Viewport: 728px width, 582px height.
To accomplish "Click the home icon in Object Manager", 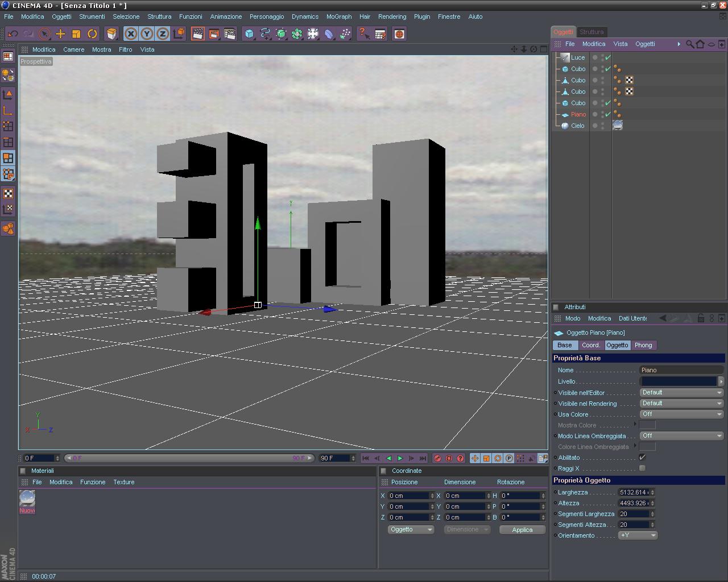I will [x=700, y=44].
